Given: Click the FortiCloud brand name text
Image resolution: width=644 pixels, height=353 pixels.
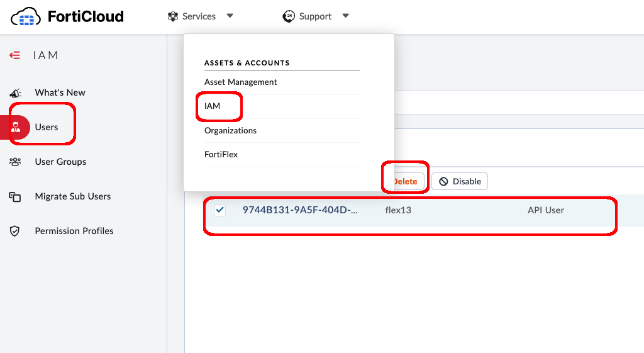Looking at the screenshot, I should (x=86, y=16).
